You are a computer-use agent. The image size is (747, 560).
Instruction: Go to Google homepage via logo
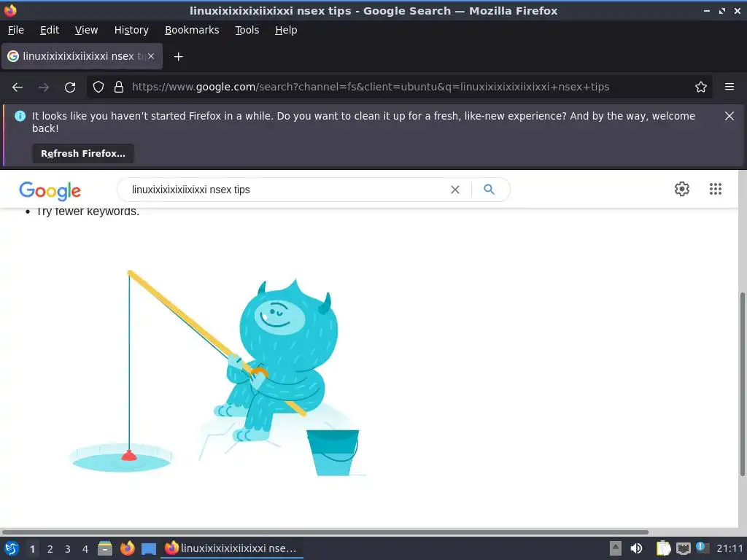click(x=50, y=190)
